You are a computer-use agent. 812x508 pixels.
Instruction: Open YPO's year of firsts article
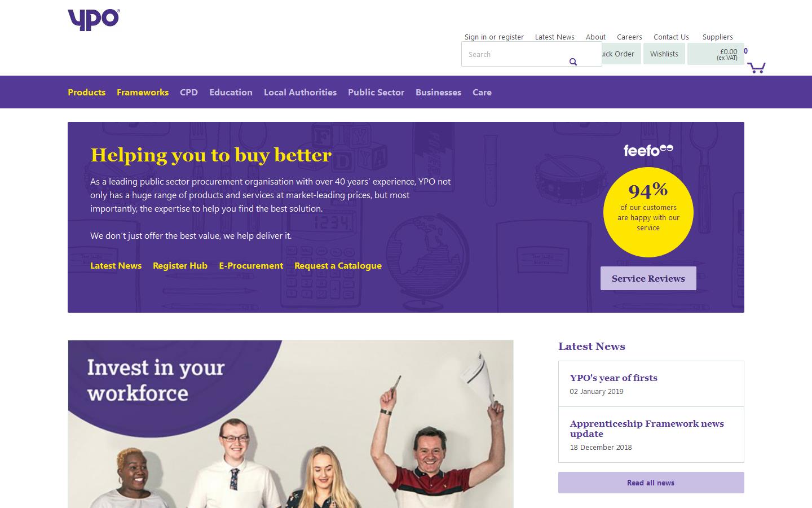coord(614,378)
